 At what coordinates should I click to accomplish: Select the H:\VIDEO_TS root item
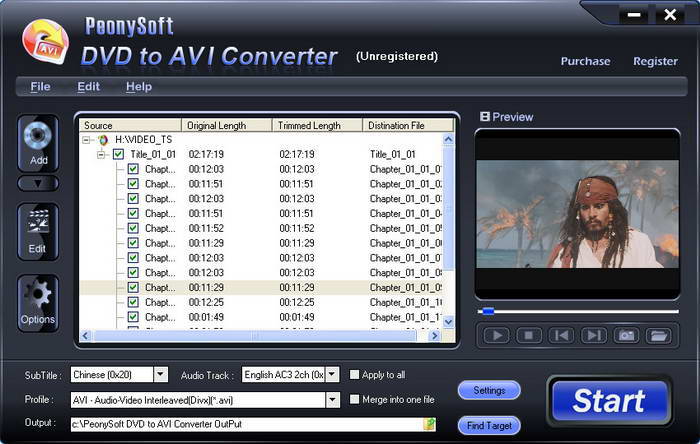pyautogui.click(x=143, y=140)
